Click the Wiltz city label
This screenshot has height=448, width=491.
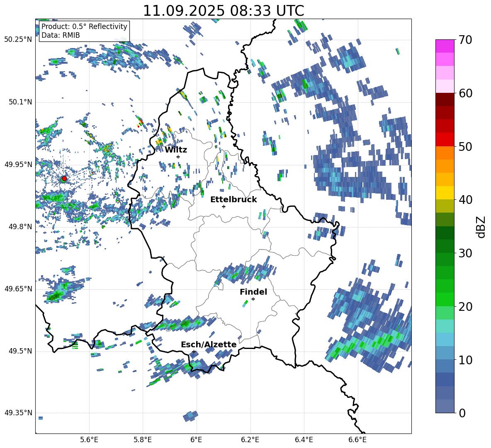[176, 150]
